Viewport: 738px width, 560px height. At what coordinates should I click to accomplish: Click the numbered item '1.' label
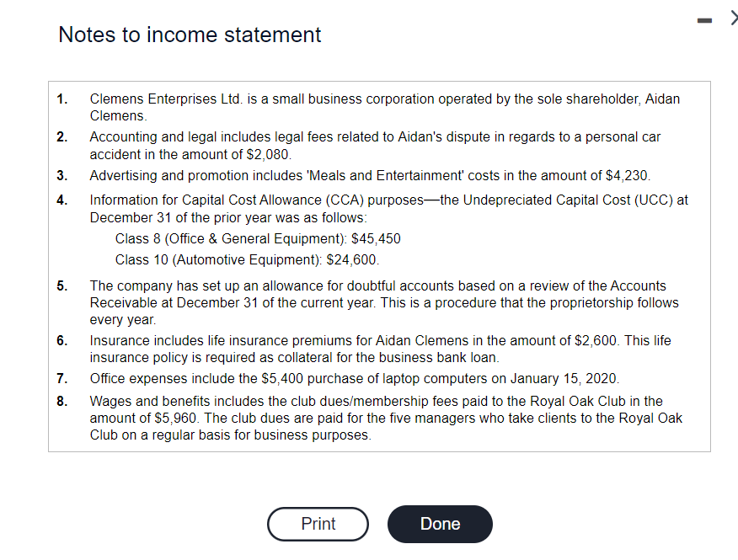(x=61, y=99)
